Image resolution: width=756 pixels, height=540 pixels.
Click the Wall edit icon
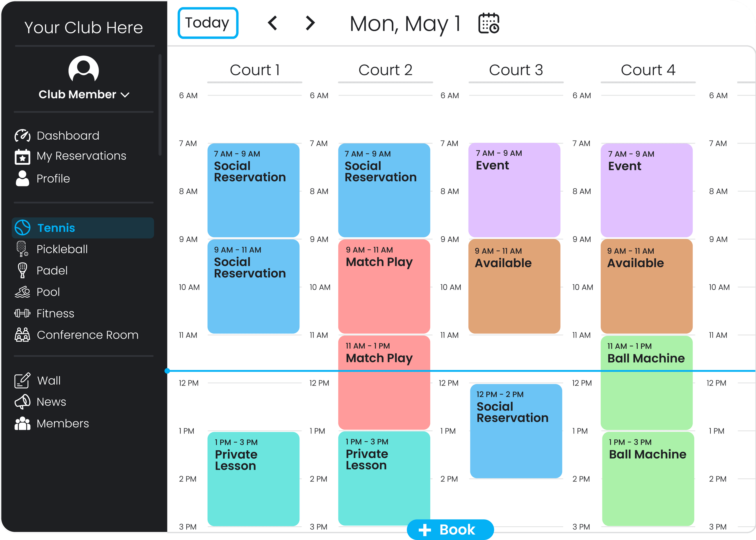[22, 380]
